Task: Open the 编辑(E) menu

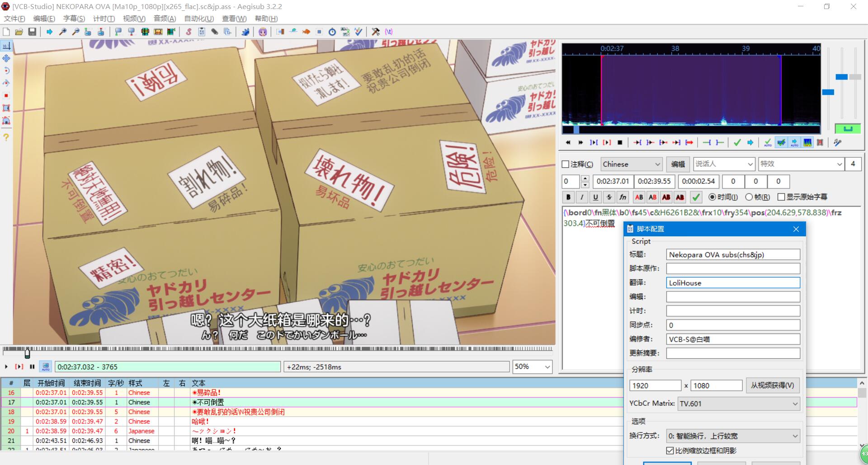Action: click(x=44, y=19)
